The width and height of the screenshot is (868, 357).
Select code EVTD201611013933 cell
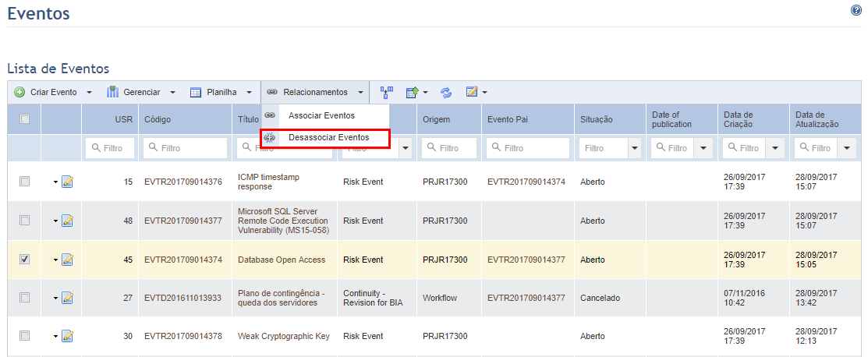pyautogui.click(x=182, y=298)
